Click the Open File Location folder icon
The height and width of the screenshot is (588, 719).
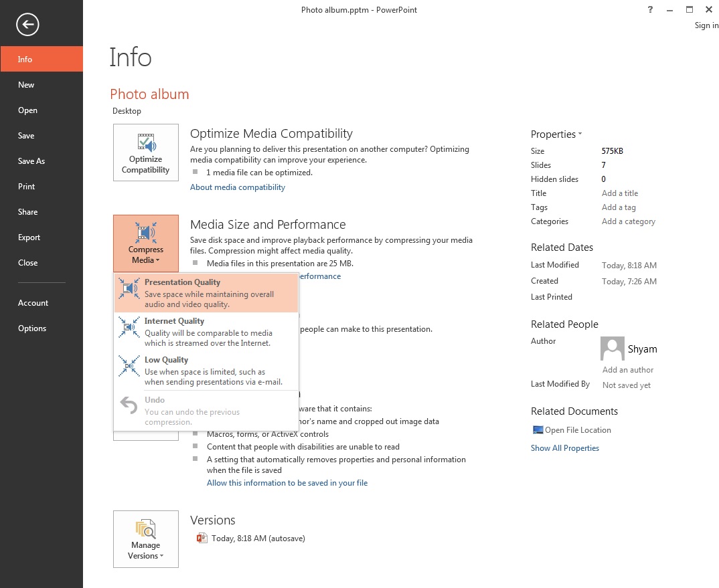coord(538,430)
